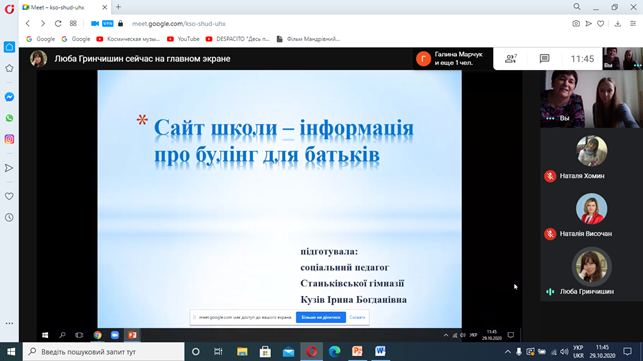
Task: Open the Speed Dial grid icon
Action: tap(73, 23)
